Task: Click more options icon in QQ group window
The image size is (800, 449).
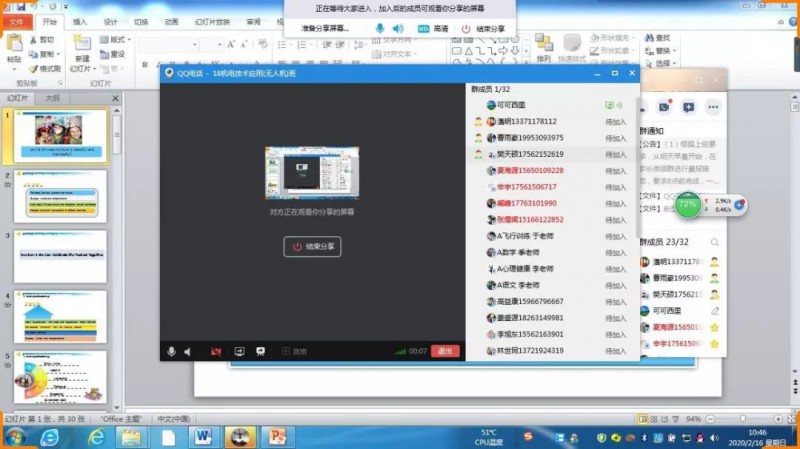Action: point(713,107)
